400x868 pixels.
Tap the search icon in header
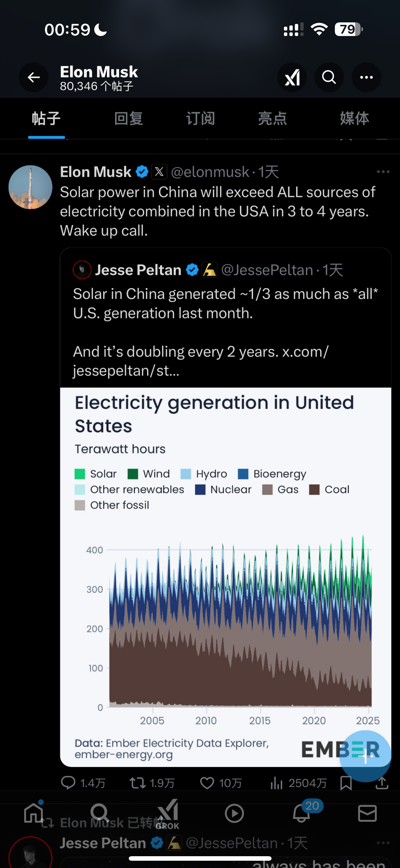click(x=329, y=77)
